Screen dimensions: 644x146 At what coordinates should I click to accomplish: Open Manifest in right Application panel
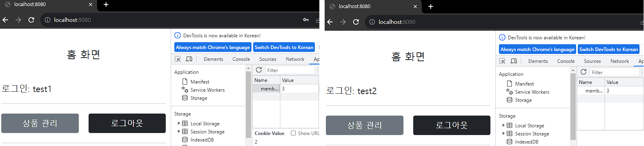[525, 84]
